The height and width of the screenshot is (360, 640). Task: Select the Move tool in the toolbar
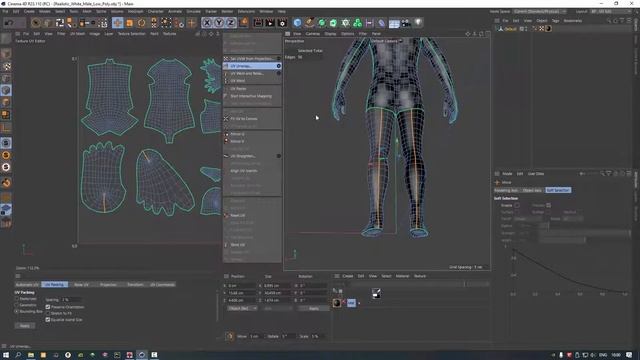click(x=118, y=23)
